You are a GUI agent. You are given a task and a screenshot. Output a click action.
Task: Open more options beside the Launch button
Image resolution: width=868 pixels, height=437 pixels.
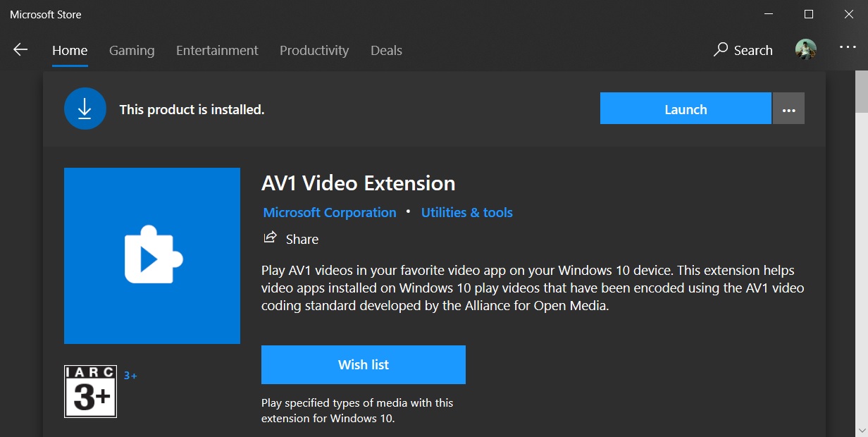[788, 109]
